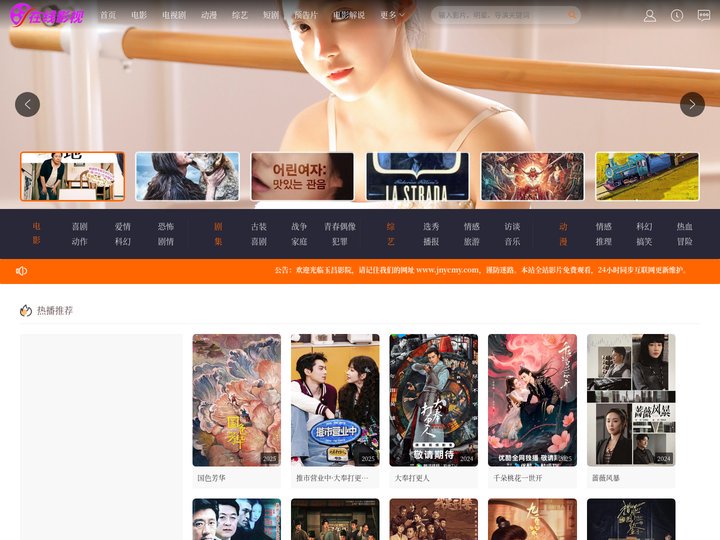Click the 蔷薇风暴 title text
720x540 pixels.
(606, 478)
